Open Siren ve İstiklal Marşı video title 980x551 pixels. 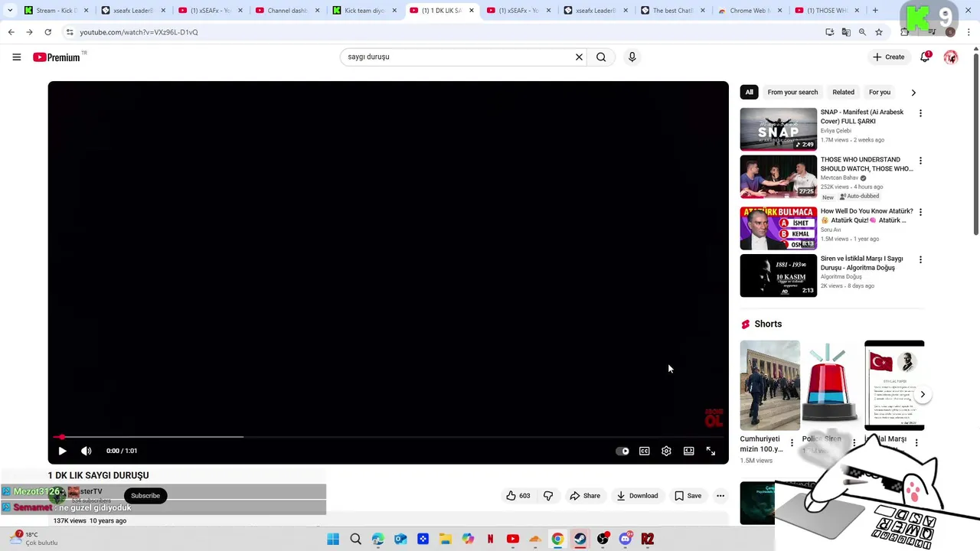[x=863, y=263]
